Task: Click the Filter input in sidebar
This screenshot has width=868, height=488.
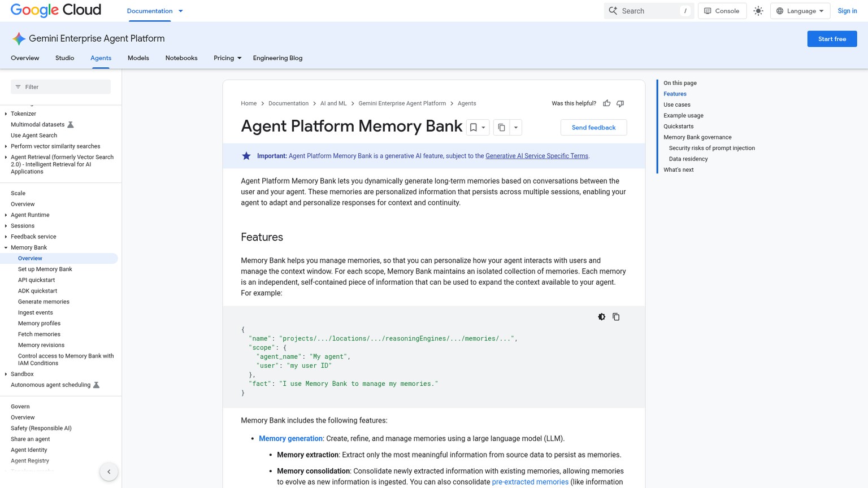Action: point(60,87)
